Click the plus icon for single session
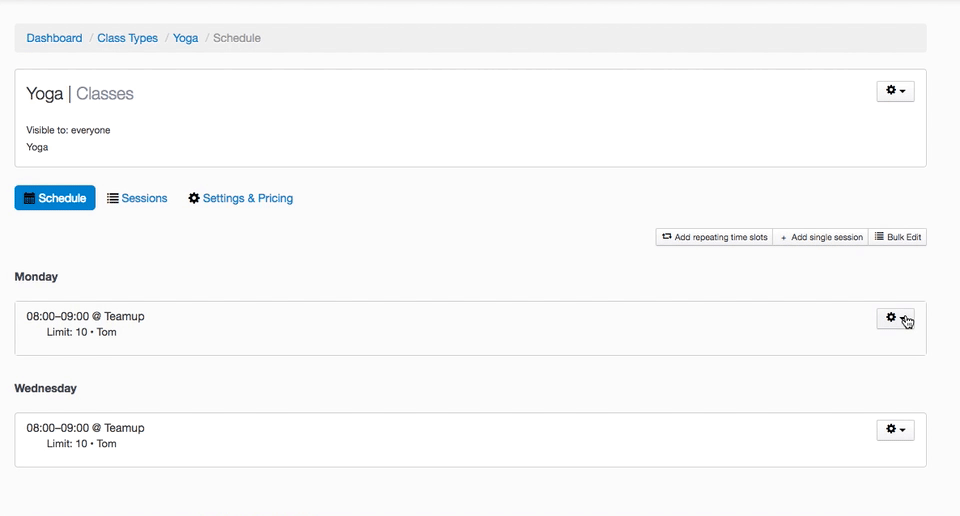 783,237
